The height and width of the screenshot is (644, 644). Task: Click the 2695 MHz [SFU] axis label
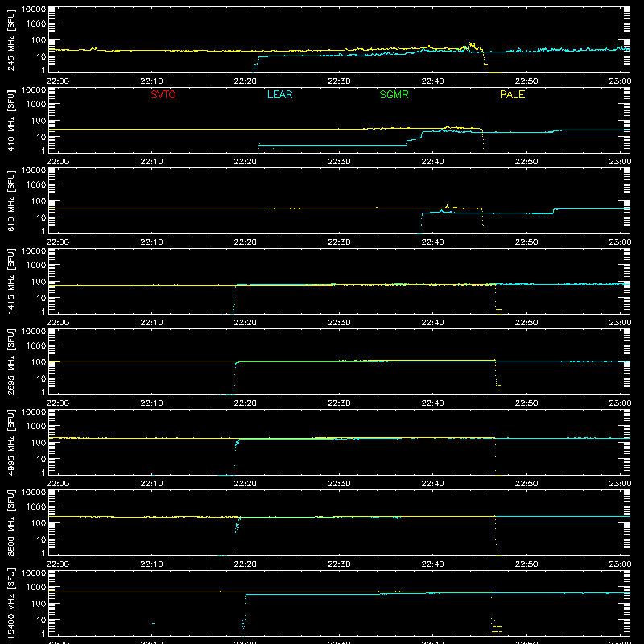[11, 361]
